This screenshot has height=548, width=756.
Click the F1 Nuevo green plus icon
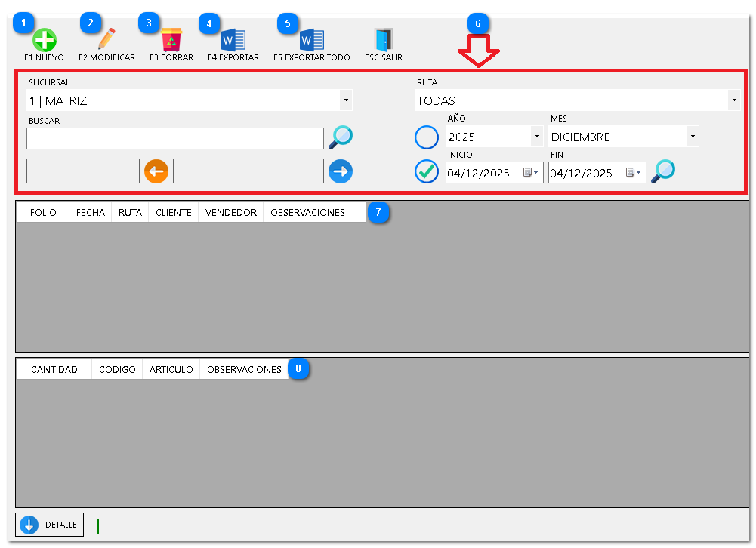coord(45,40)
